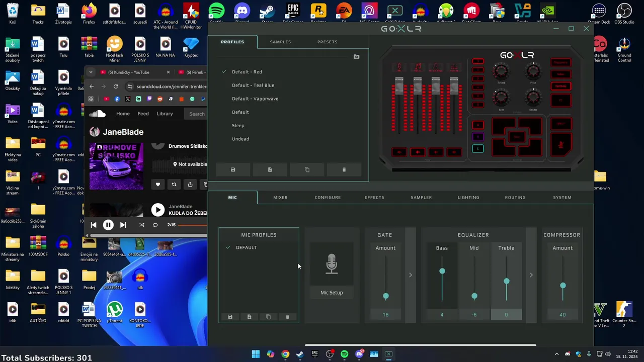Share the Drumove Sídlisko track
The width and height of the screenshot is (644, 362).
(x=190, y=185)
